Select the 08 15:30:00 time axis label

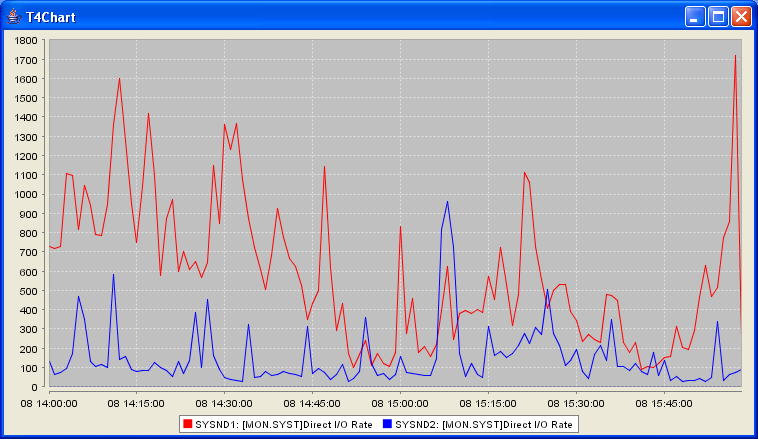(576, 402)
